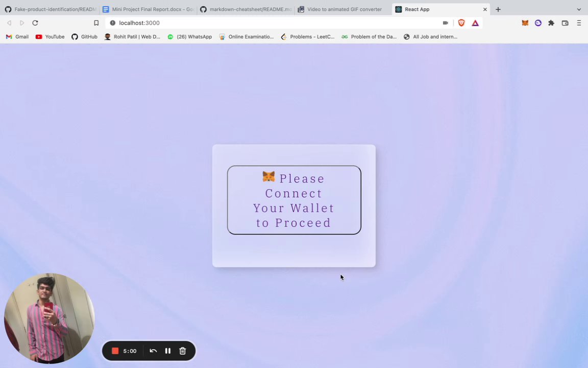
Task: Open the Online Examinatio... bookmark
Action: coord(247,37)
